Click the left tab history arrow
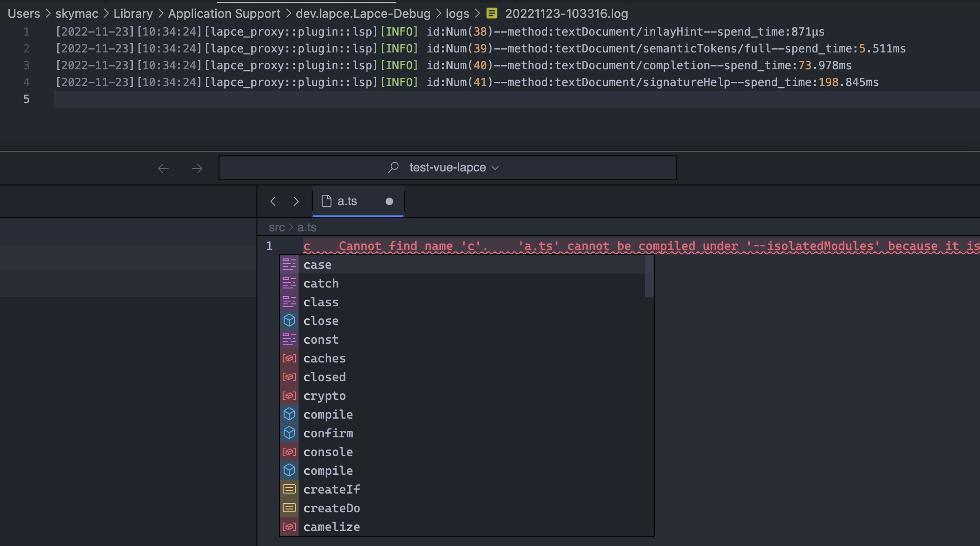The width and height of the screenshot is (980, 546). point(273,201)
